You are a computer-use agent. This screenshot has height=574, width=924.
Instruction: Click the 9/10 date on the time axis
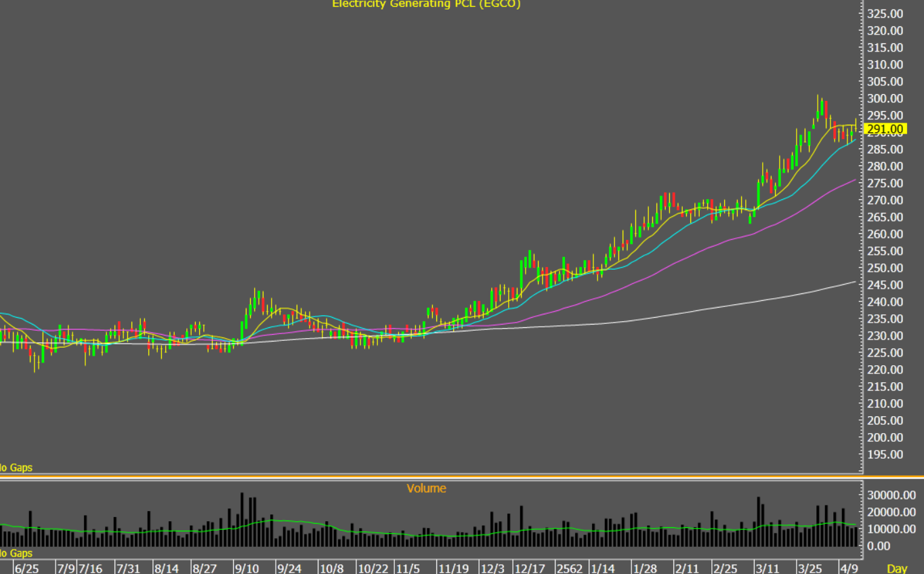247,568
